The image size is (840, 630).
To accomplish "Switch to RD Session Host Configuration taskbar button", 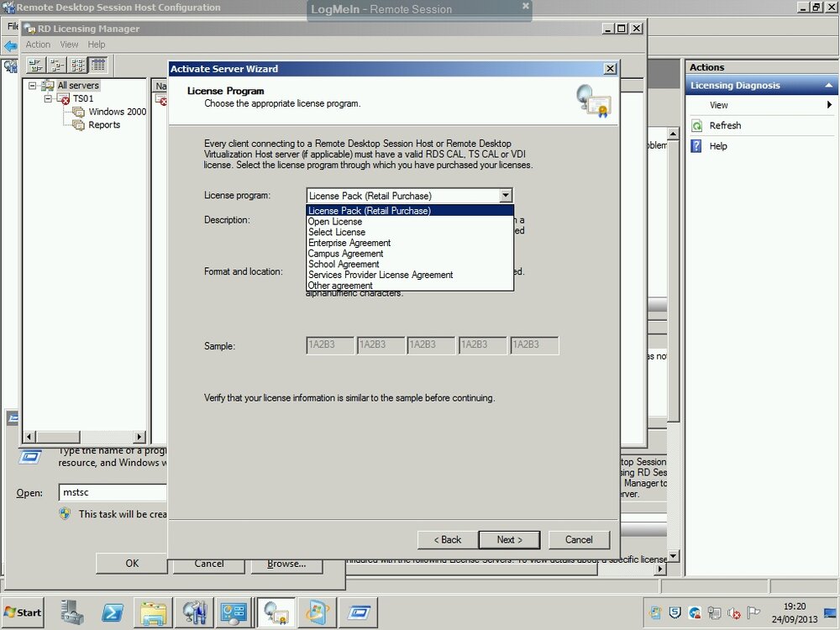I will 194,612.
